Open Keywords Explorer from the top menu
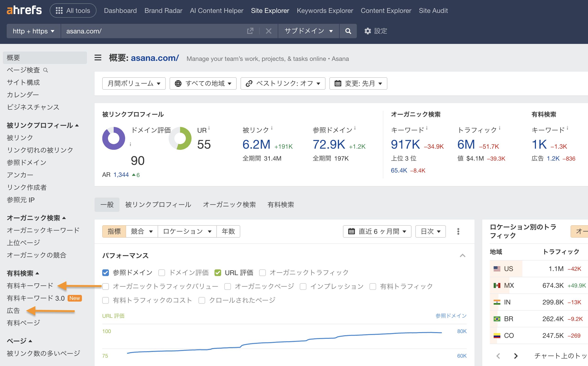588x366 pixels. pos(325,10)
